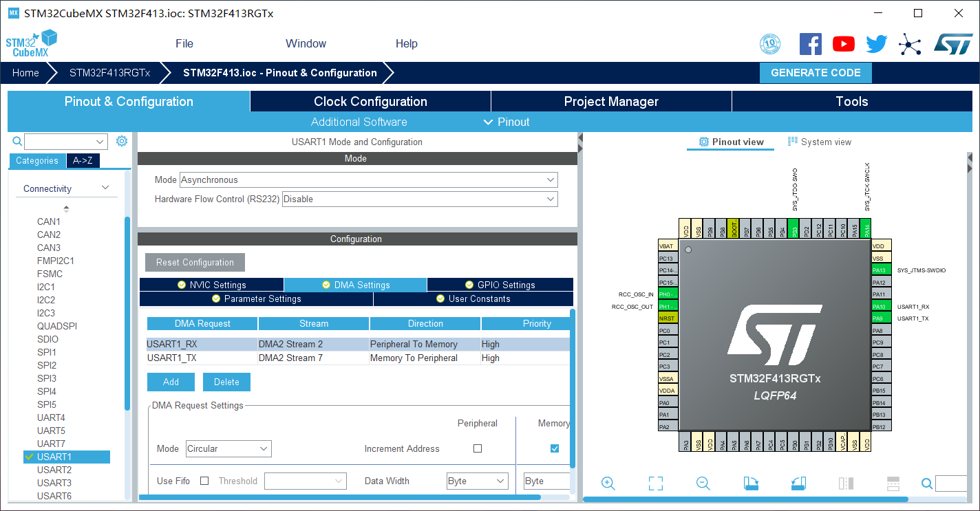Screen dimensions: 980x511
Task: Open the Parameter Settings tab
Action: click(x=256, y=299)
